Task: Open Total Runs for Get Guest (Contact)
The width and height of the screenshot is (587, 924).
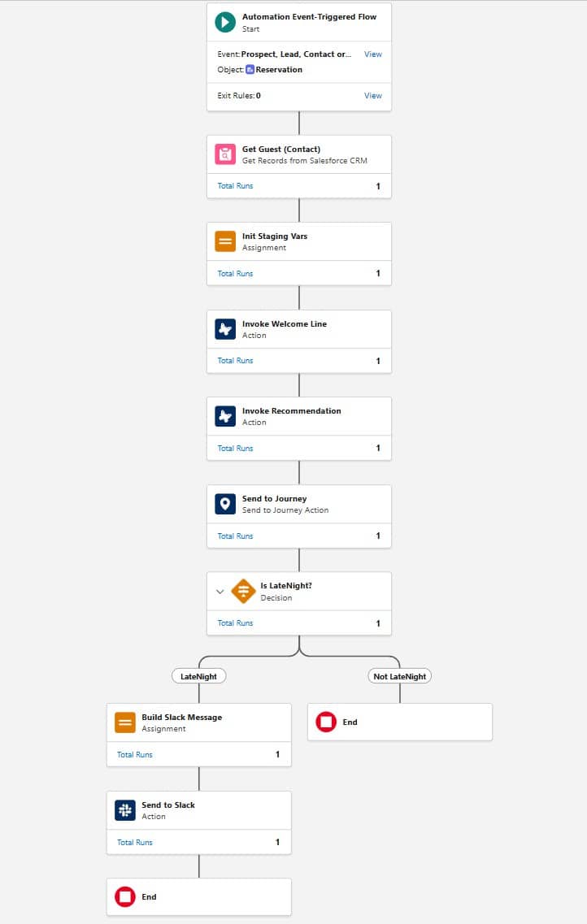Action: coord(235,186)
